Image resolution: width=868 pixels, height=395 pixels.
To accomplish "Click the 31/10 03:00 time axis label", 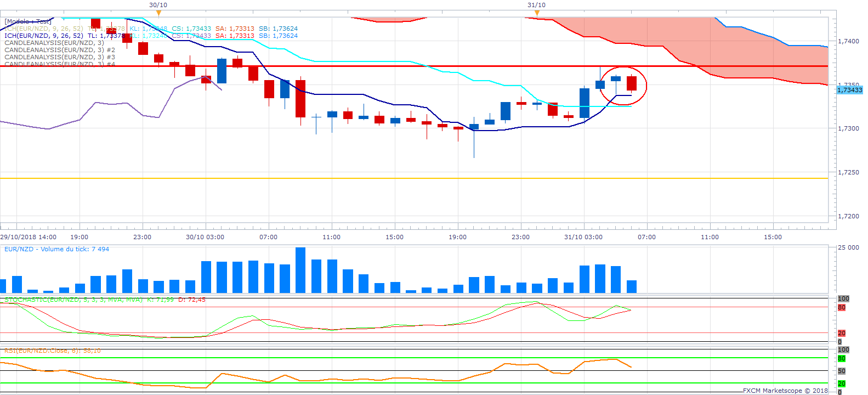I will 583,237.
